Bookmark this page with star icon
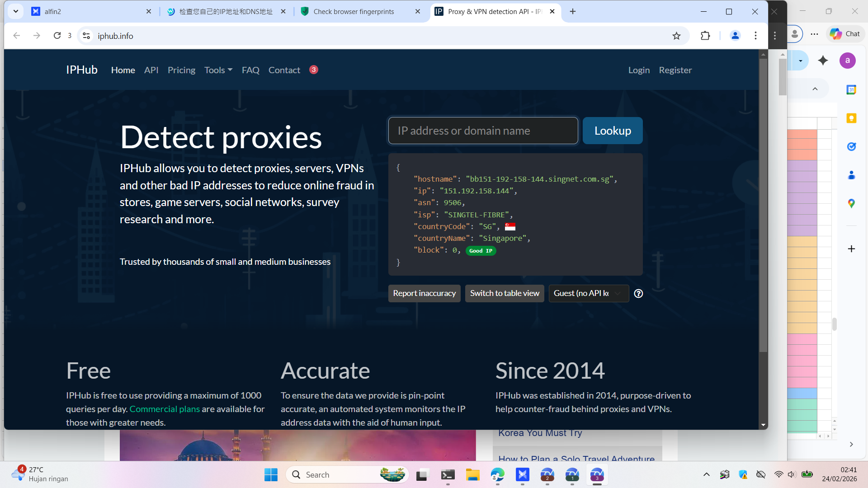The height and width of the screenshot is (488, 868). 676,36
